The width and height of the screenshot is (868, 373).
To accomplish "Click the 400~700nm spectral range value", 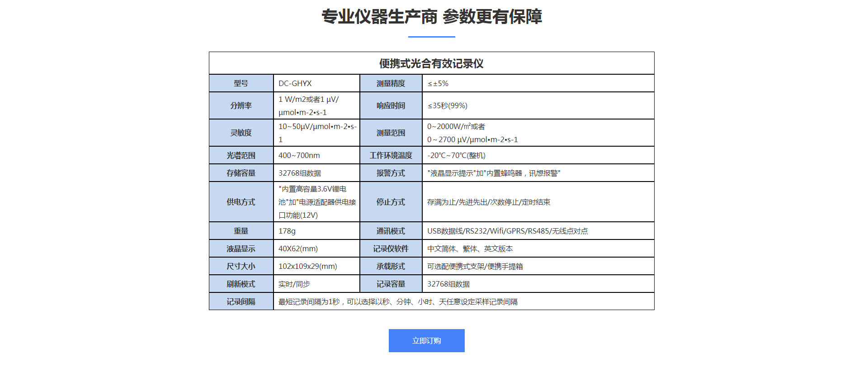I will tap(299, 155).
